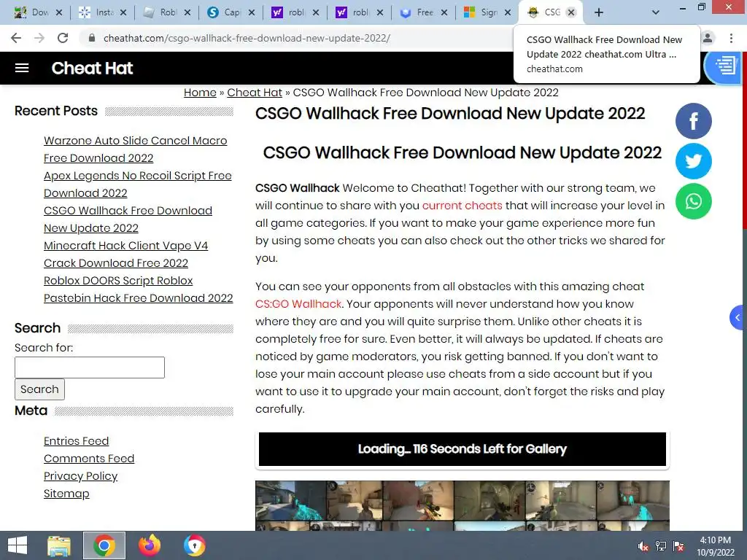Open the Home breadcrumb link
747x560 pixels.
pos(200,93)
